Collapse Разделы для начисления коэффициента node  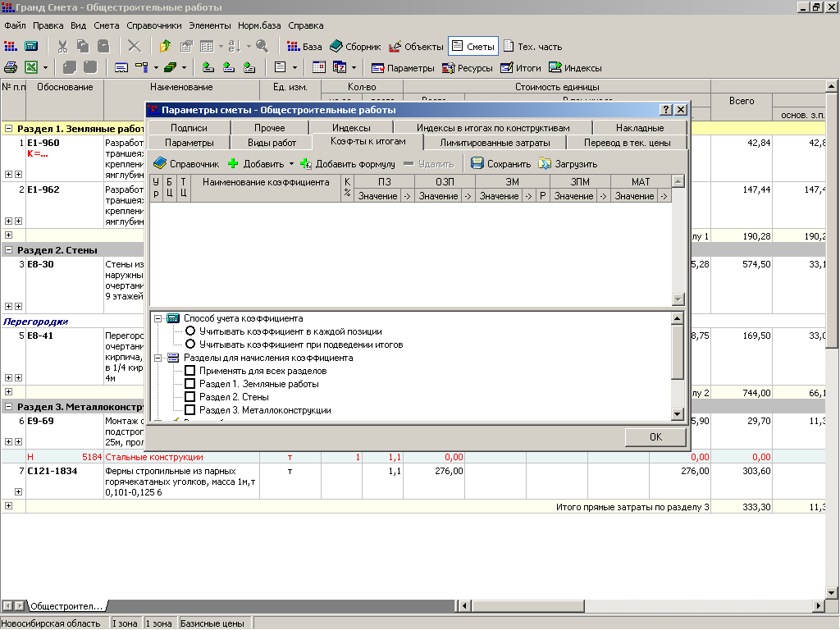[x=158, y=358]
